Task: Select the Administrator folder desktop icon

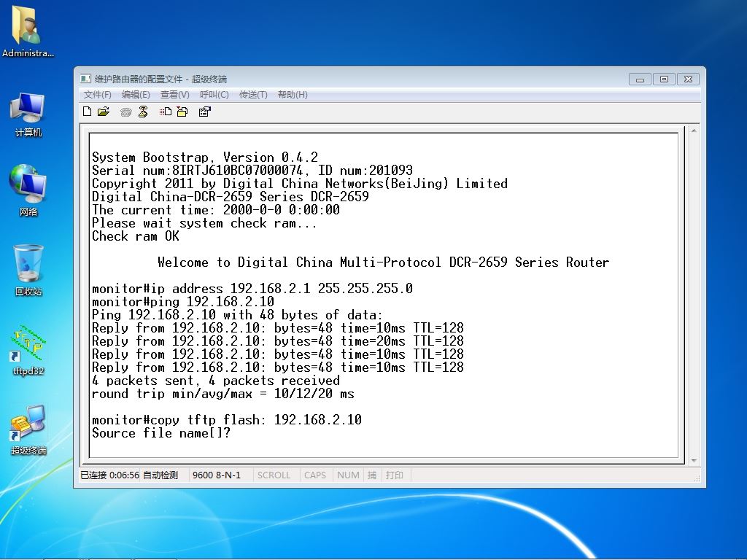Action: tap(28, 31)
